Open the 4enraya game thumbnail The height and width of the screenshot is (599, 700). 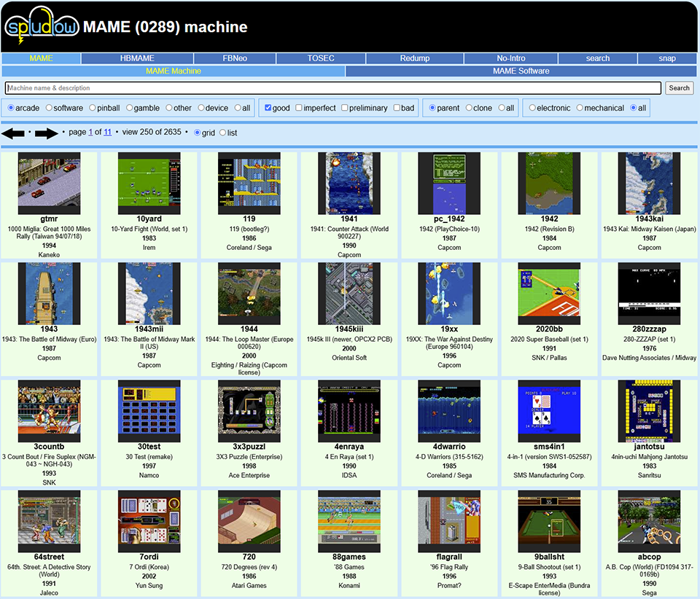click(349, 411)
